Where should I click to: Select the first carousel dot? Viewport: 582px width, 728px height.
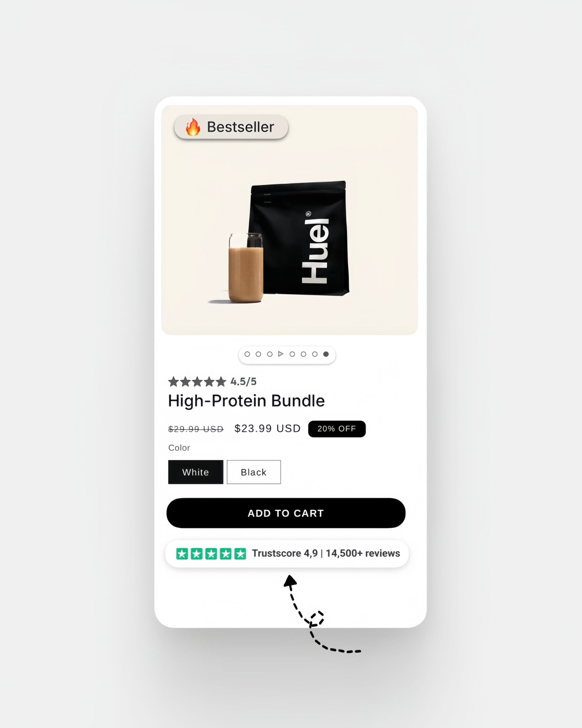(x=247, y=354)
